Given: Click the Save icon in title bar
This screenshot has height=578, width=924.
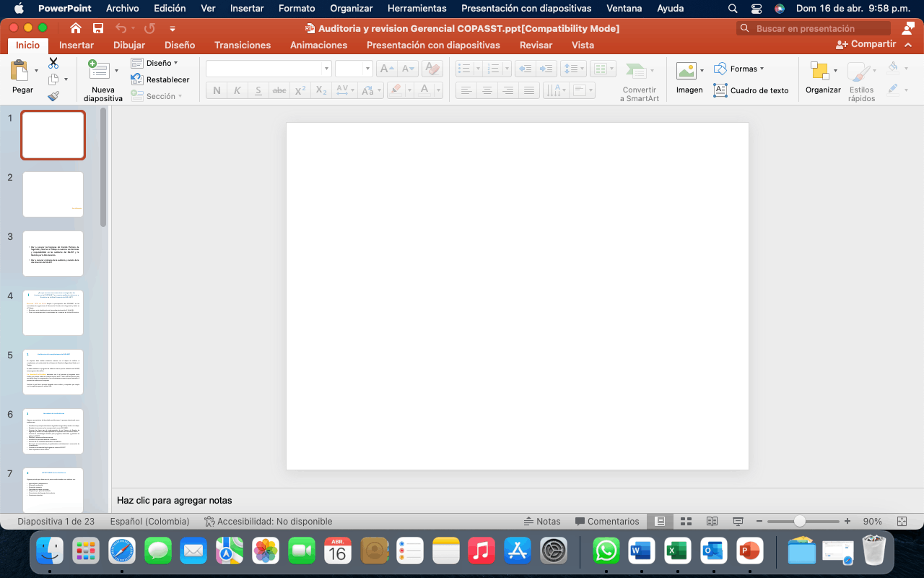Looking at the screenshot, I should click(98, 28).
